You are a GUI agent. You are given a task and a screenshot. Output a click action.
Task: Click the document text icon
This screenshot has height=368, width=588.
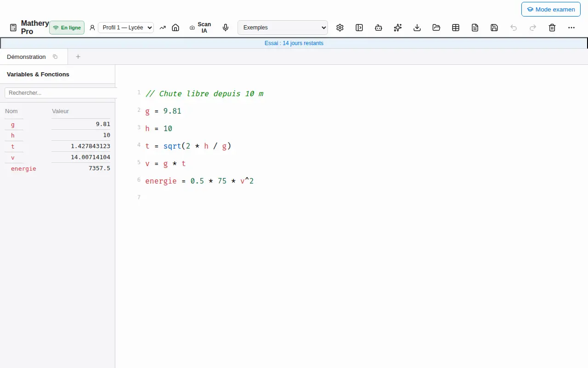(x=475, y=28)
